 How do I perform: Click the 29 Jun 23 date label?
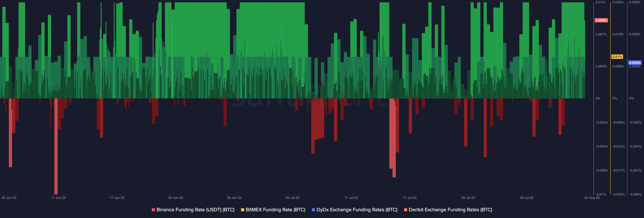click(234, 198)
